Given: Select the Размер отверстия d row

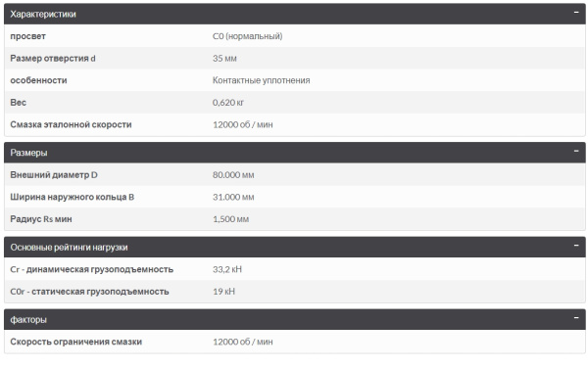Looking at the screenshot, I should click(x=295, y=58).
